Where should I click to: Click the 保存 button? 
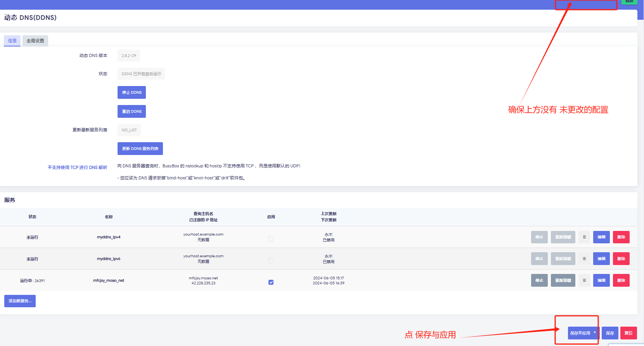(610, 333)
